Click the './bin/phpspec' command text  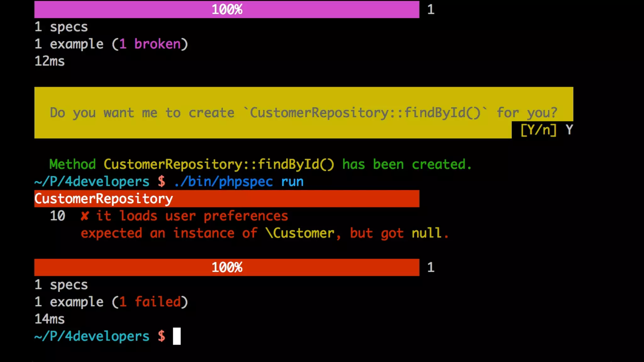coord(223,182)
